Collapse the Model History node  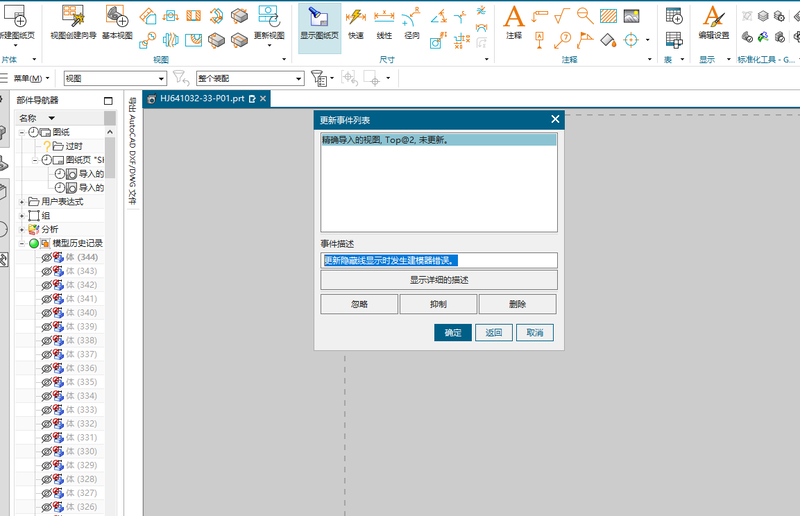[22, 243]
